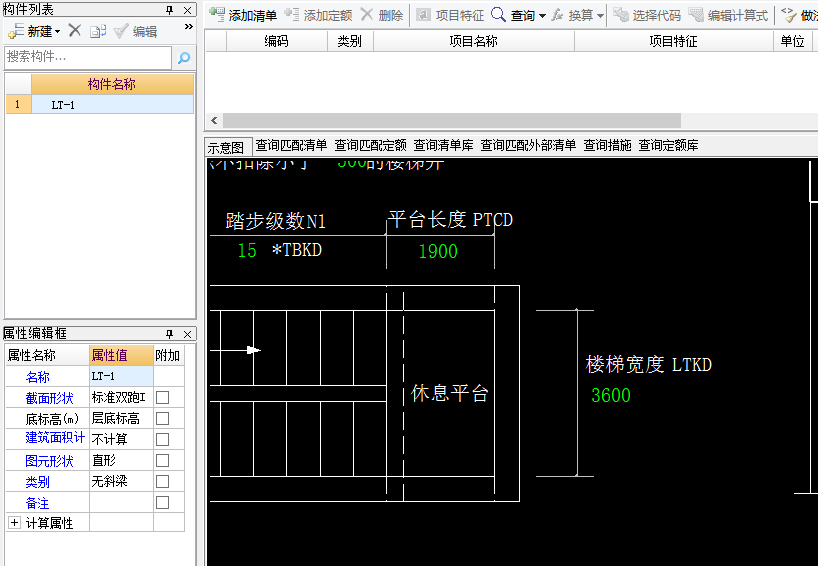Click the 名称 value field LT-1
This screenshot has width=818, height=566.
[122, 376]
